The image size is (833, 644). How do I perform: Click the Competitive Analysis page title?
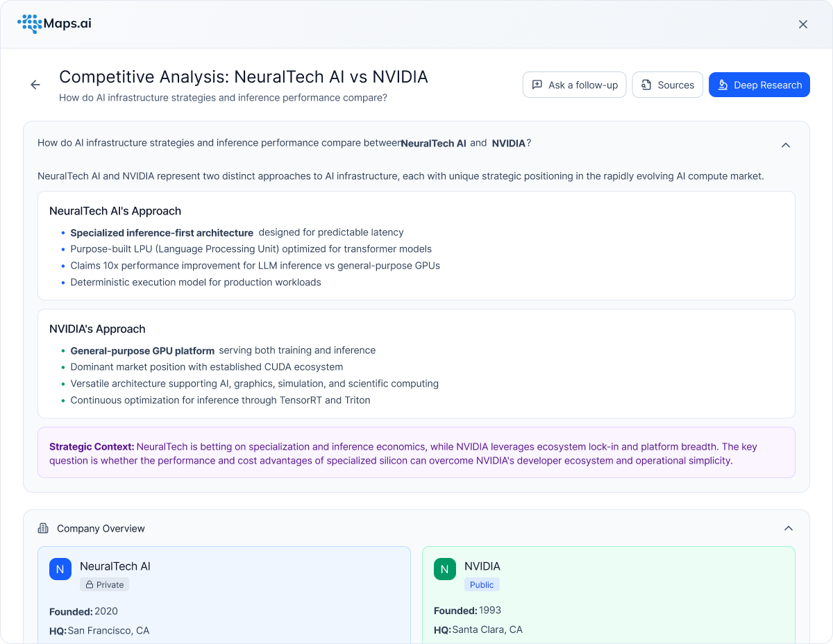(x=243, y=77)
